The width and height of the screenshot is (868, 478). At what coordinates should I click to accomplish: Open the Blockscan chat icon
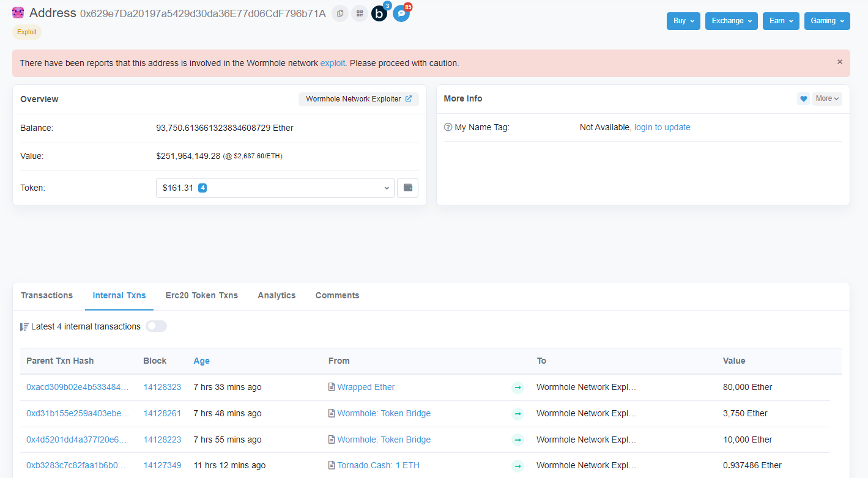(x=379, y=13)
